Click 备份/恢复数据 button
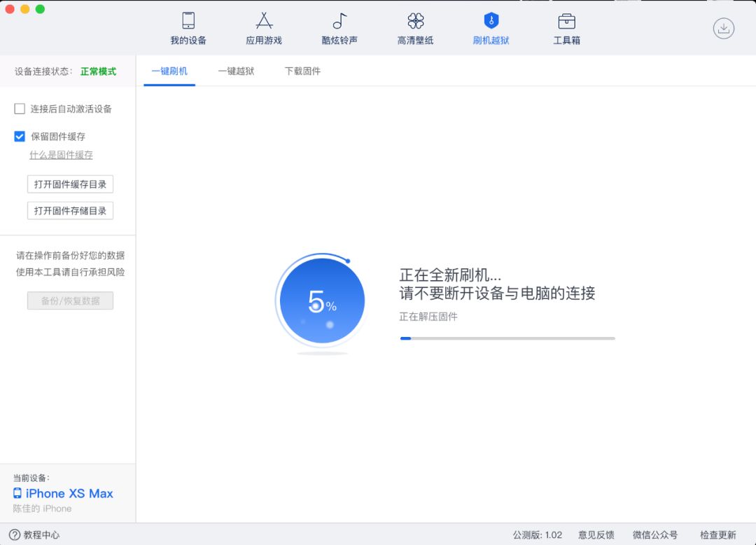 tap(71, 301)
